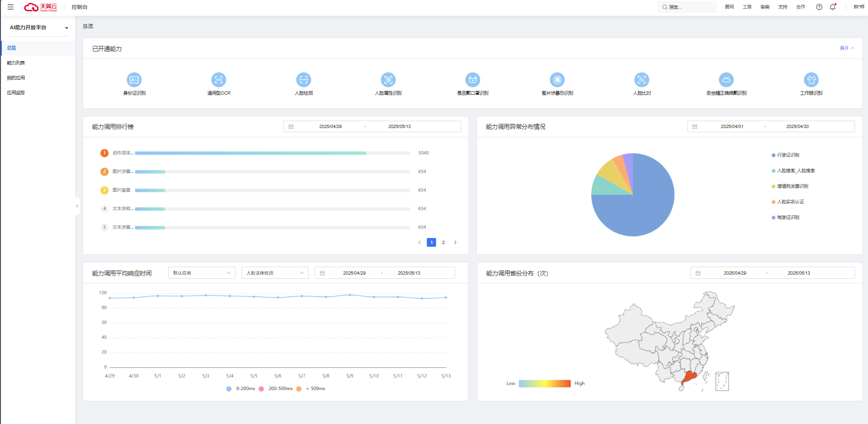The width and height of the screenshot is (868, 424).
Task: Toggle 人脸搜索_人脸搜索 in pie legend
Action: tap(793, 171)
